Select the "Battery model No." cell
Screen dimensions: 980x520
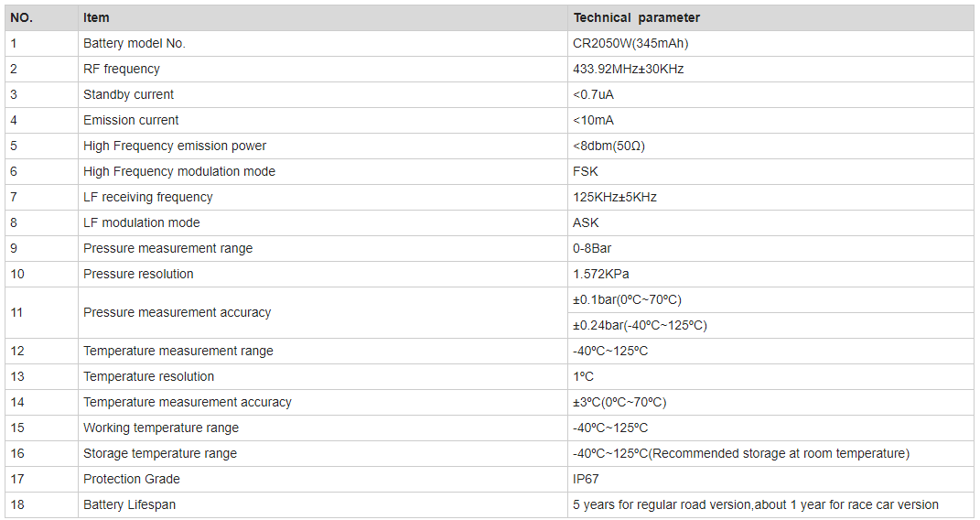coord(135,43)
